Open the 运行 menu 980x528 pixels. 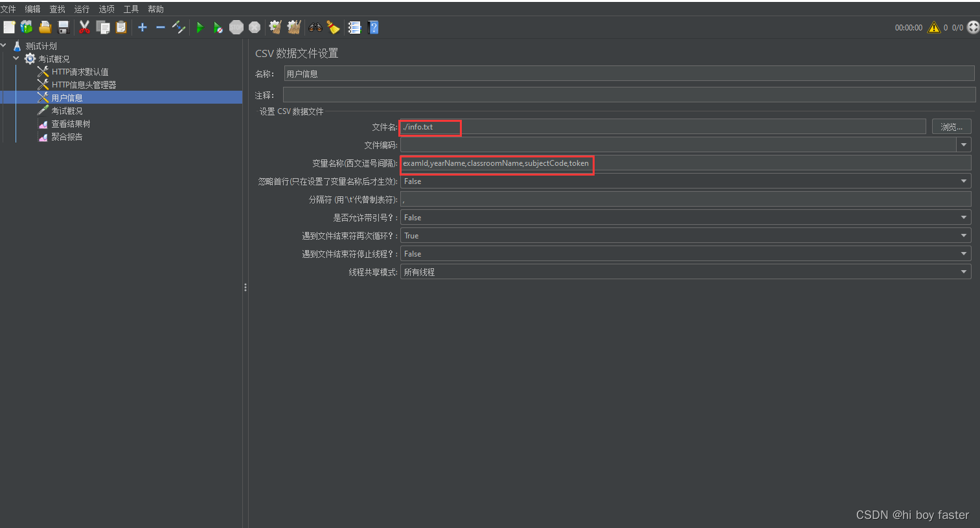(82, 9)
